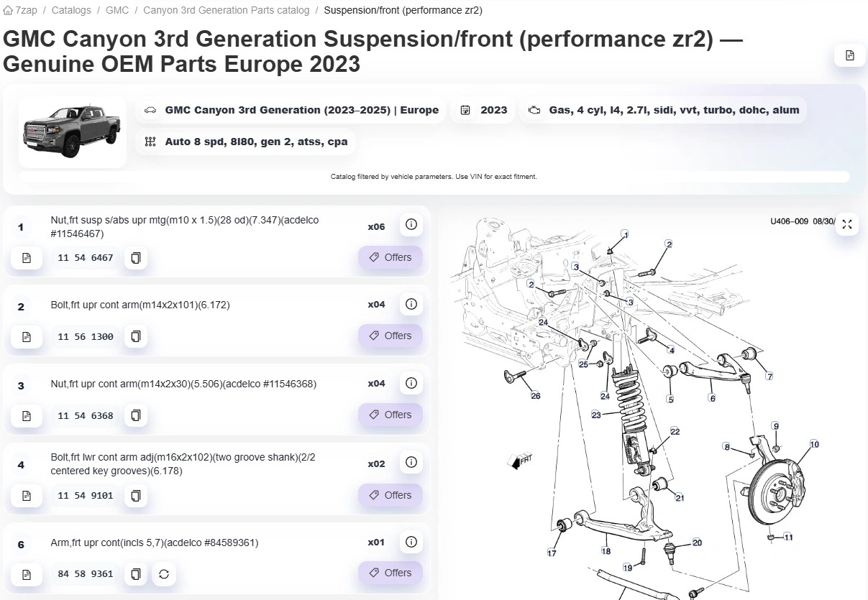View Offers for part 11 54 6368
868x600 pixels.
(390, 415)
